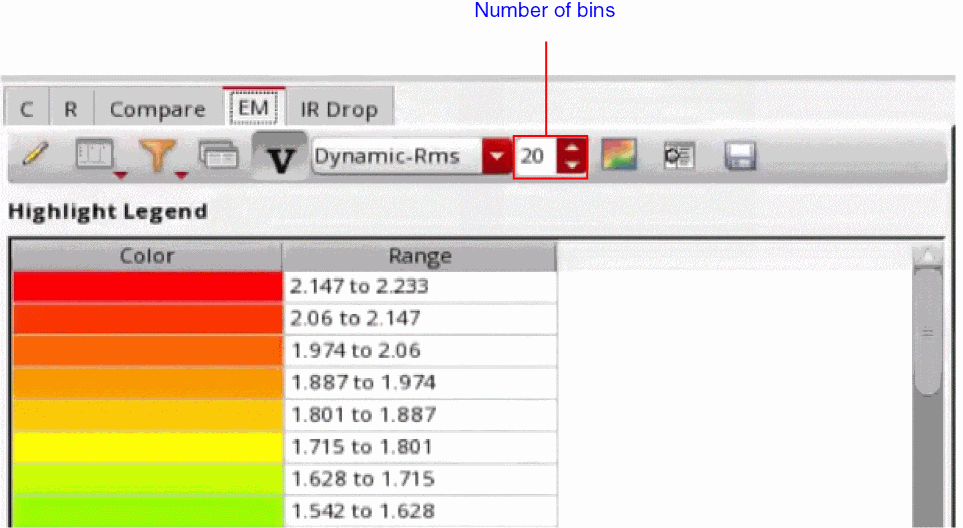Select range cell 1.715 to 1.801

click(420, 447)
